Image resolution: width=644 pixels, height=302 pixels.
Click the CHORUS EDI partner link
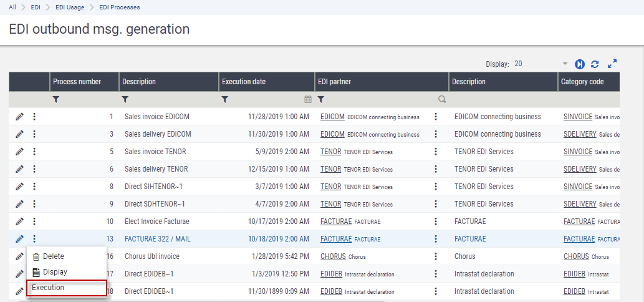(x=333, y=256)
